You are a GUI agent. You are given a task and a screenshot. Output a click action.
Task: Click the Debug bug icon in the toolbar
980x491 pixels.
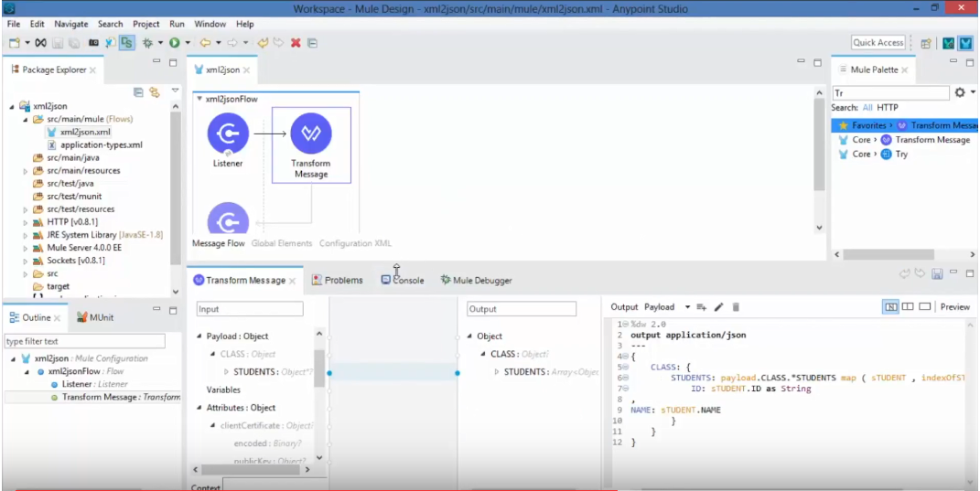coord(146,43)
